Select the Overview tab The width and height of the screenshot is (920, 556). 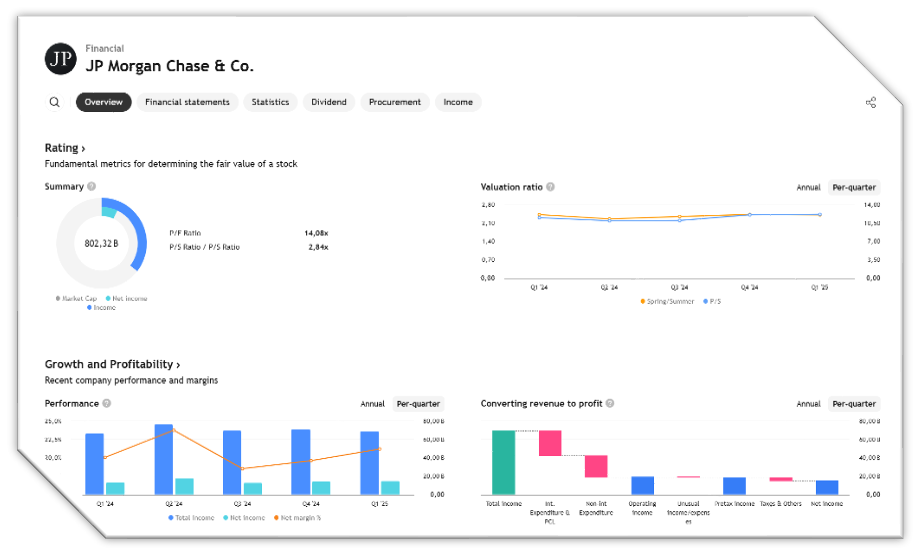[x=103, y=102]
